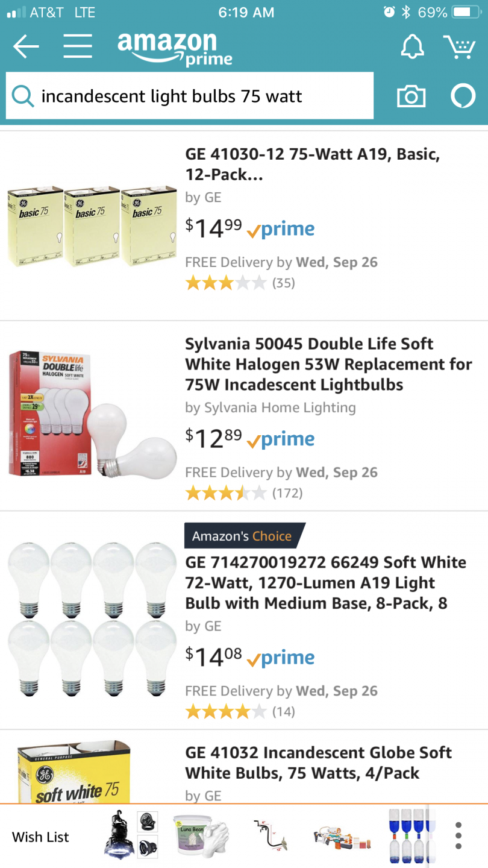Open GE 41032 Incandescent Globe listing

318,763
